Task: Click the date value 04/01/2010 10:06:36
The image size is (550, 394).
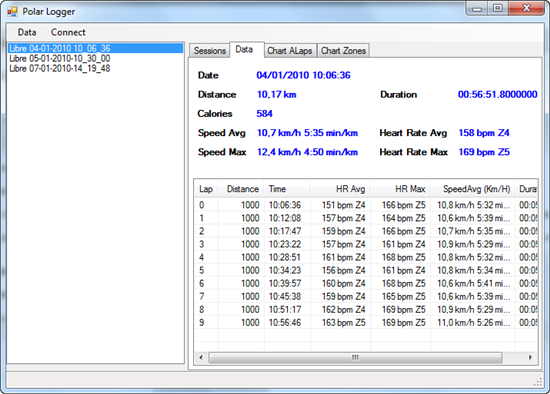Action: click(x=303, y=75)
